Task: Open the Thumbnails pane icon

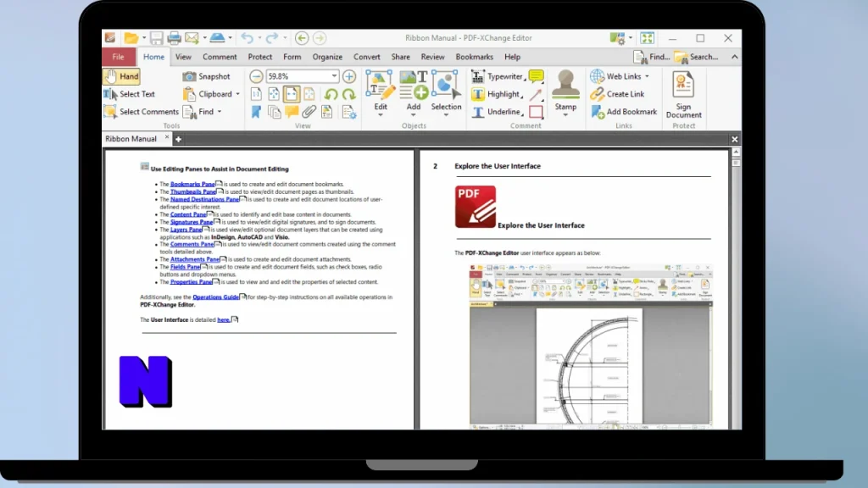Action: [274, 112]
